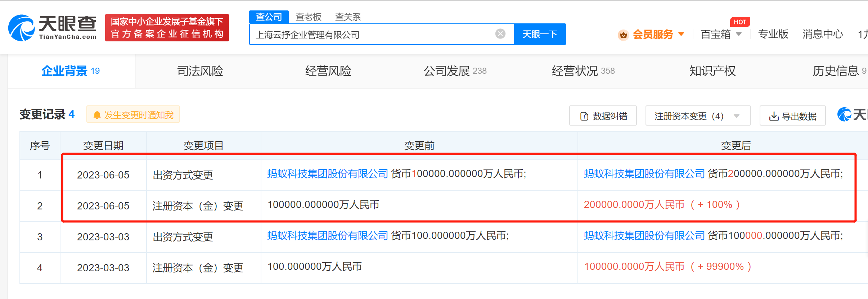This screenshot has width=868, height=299.
Task: Open 蚂蚁科技集团 link in row 3 变更前
Action: click(x=328, y=236)
